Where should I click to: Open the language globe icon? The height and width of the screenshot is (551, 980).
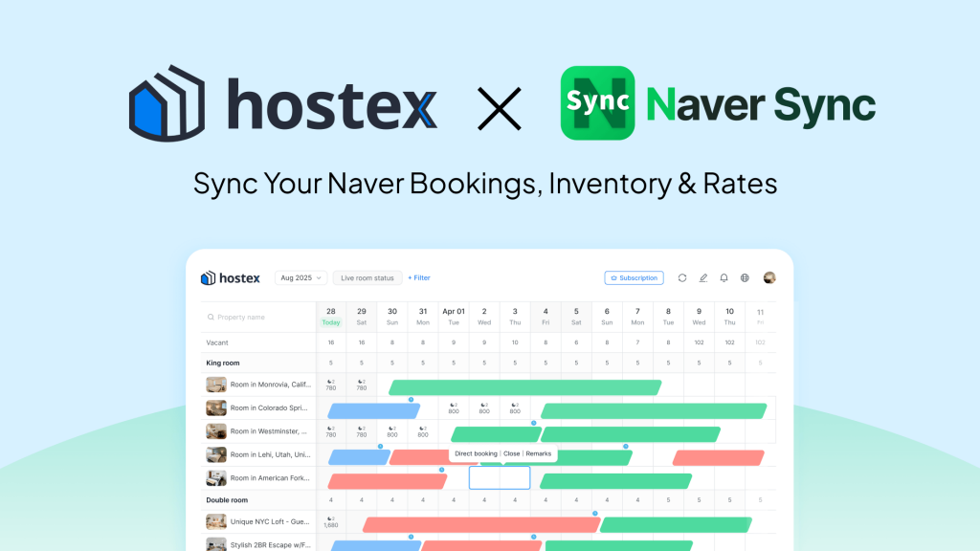745,278
